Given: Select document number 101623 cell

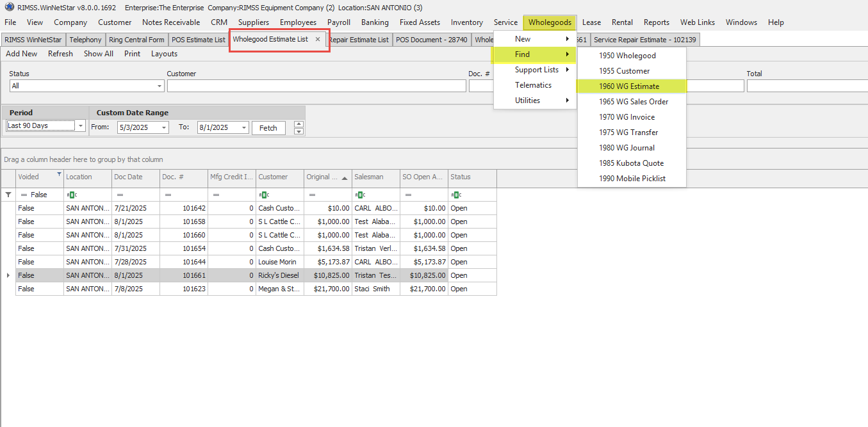Looking at the screenshot, I should pyautogui.click(x=184, y=289).
